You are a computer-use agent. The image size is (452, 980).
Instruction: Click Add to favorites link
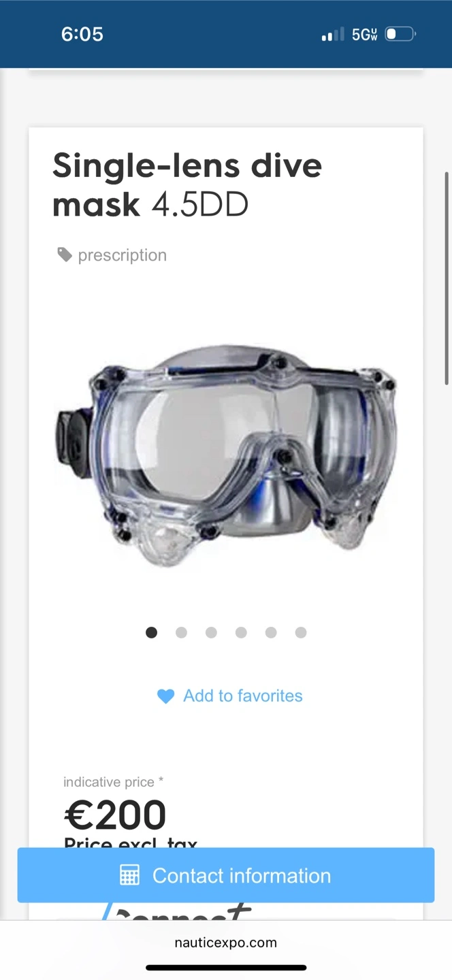tap(243, 696)
